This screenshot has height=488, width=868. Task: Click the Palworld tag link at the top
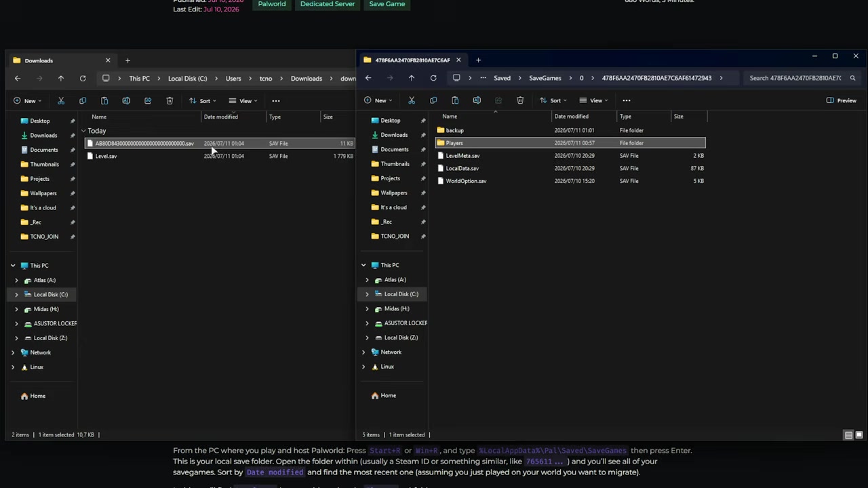click(x=272, y=4)
